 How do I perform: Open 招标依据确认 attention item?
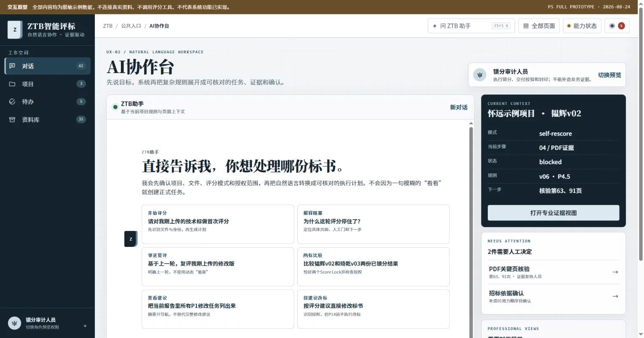(553, 296)
